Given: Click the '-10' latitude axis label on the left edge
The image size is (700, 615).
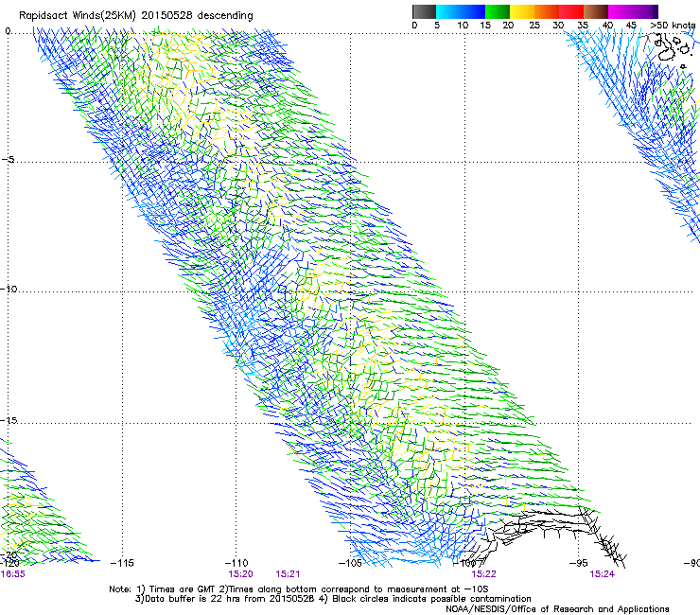Looking at the screenshot, I should point(9,289).
